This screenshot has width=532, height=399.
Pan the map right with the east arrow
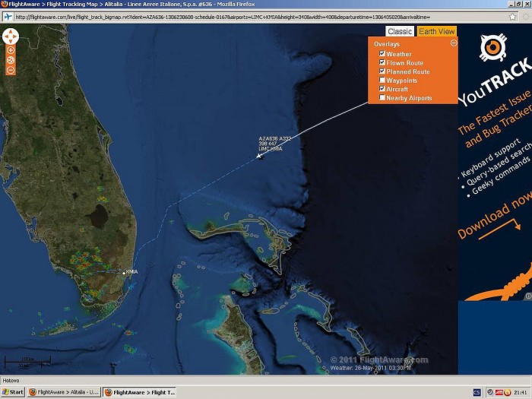coord(15,36)
